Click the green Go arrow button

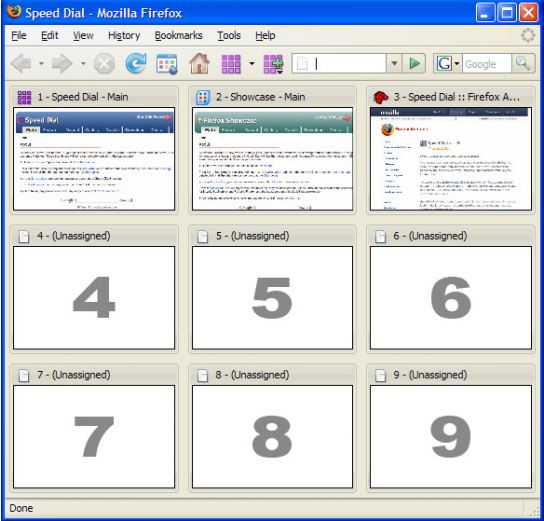(x=414, y=63)
